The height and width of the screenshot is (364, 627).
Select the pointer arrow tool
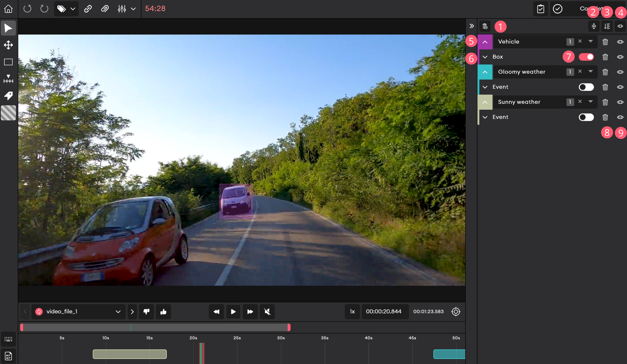[x=8, y=28]
